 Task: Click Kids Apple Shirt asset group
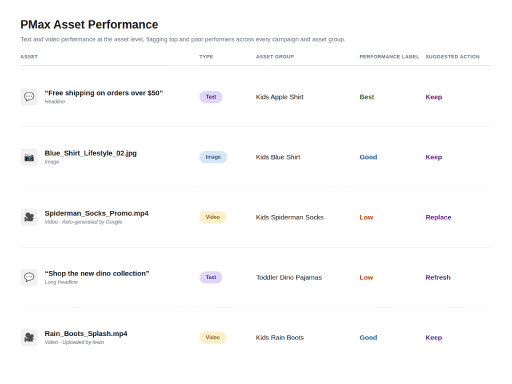pos(280,97)
